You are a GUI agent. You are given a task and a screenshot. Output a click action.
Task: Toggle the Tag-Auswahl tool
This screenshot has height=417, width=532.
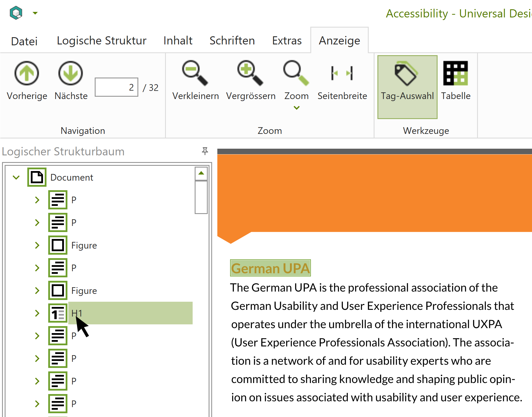[407, 87]
